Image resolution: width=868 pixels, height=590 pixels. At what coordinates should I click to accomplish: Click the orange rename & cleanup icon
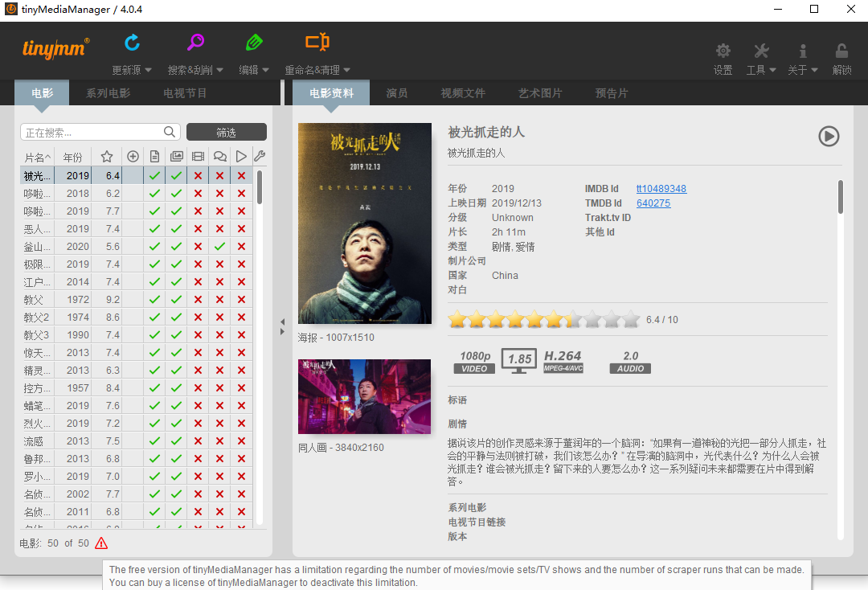(x=317, y=42)
